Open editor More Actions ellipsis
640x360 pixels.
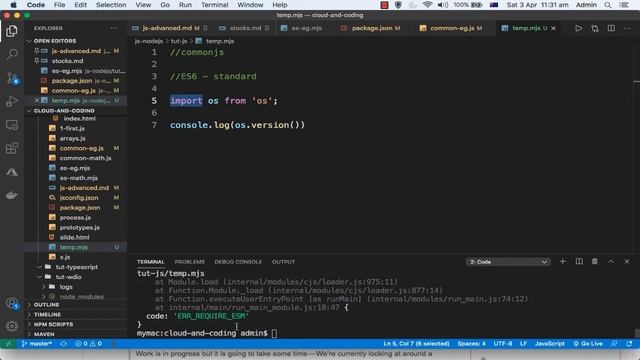(627, 28)
